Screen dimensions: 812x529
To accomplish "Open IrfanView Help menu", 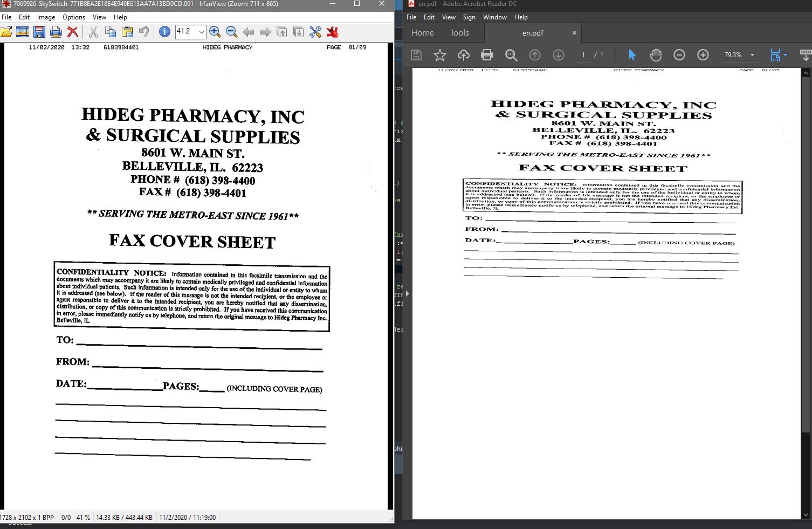I will pyautogui.click(x=120, y=17).
